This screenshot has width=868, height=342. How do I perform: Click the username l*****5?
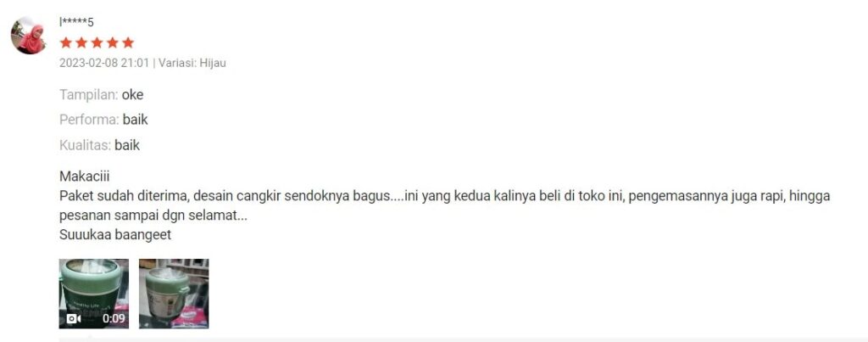pyautogui.click(x=76, y=22)
